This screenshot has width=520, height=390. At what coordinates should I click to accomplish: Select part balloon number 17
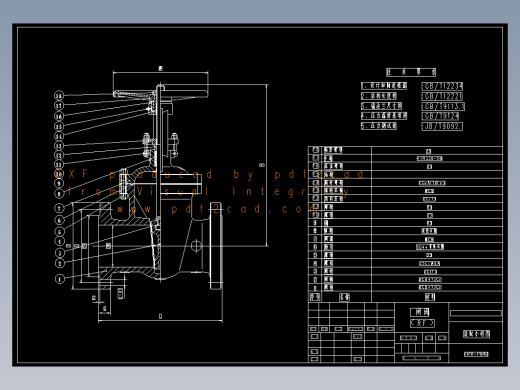[59, 106]
